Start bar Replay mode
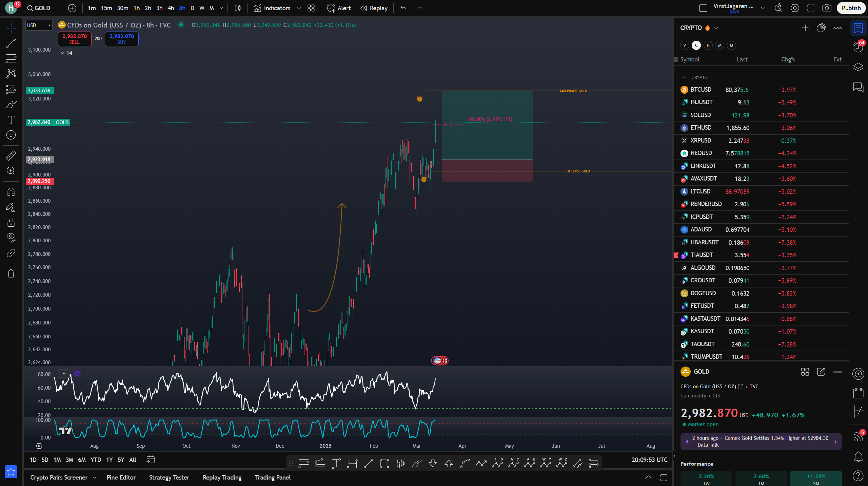Viewport: 868px width, 486px height. click(374, 8)
